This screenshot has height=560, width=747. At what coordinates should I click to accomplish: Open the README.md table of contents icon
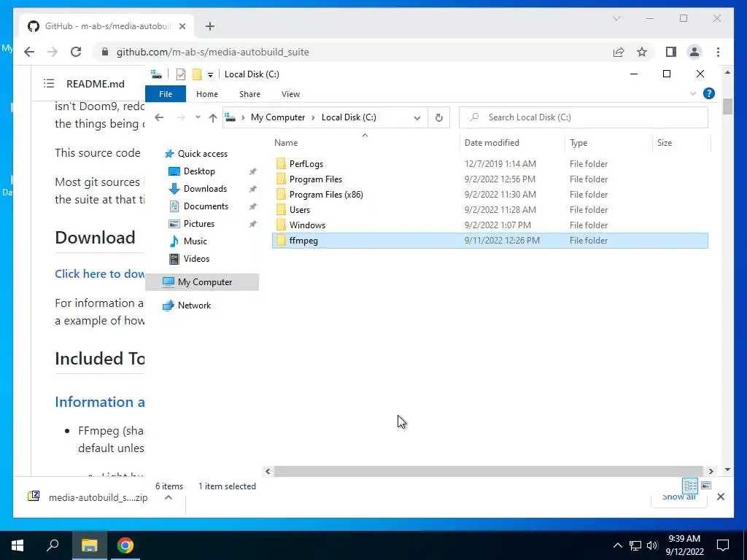click(49, 84)
